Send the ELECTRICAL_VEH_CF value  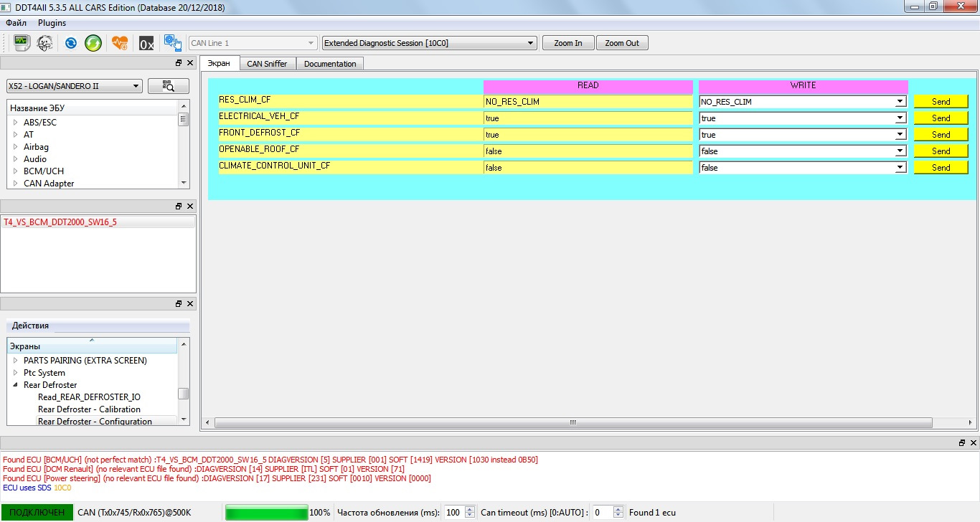click(x=941, y=118)
